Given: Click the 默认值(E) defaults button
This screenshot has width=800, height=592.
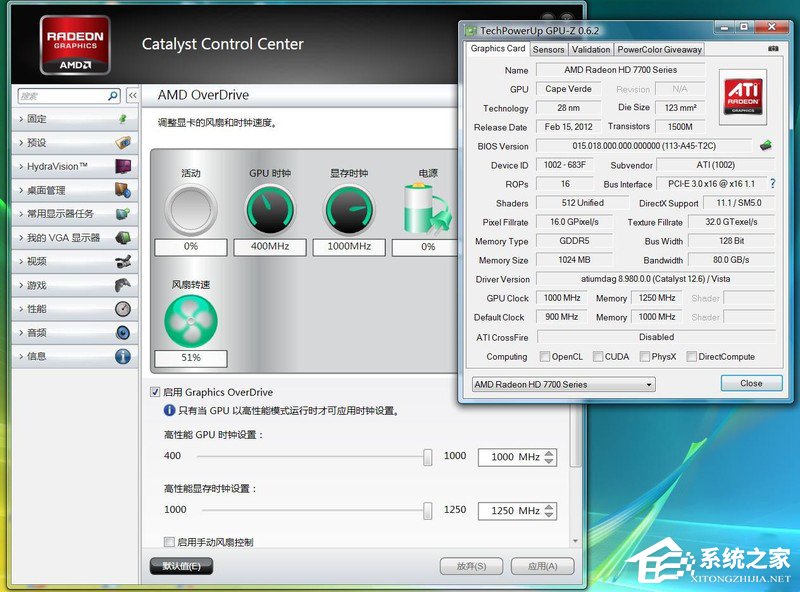Looking at the screenshot, I should point(181,566).
